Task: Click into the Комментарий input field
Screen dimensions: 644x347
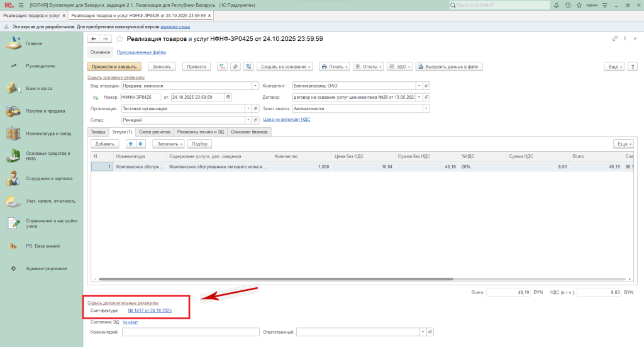Action: pos(191,332)
